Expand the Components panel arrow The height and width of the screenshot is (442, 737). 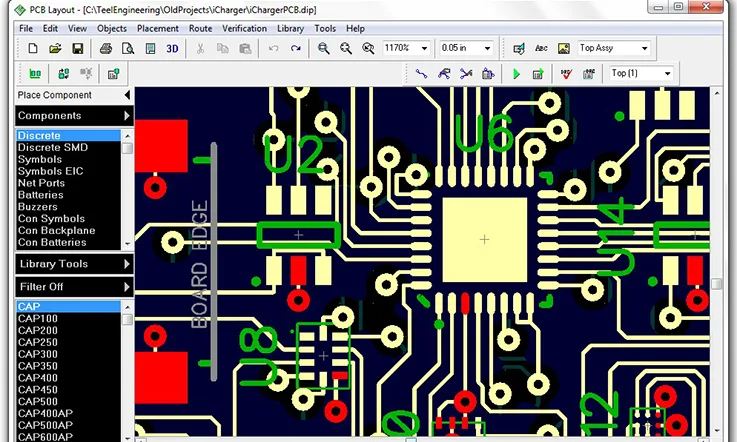(126, 116)
